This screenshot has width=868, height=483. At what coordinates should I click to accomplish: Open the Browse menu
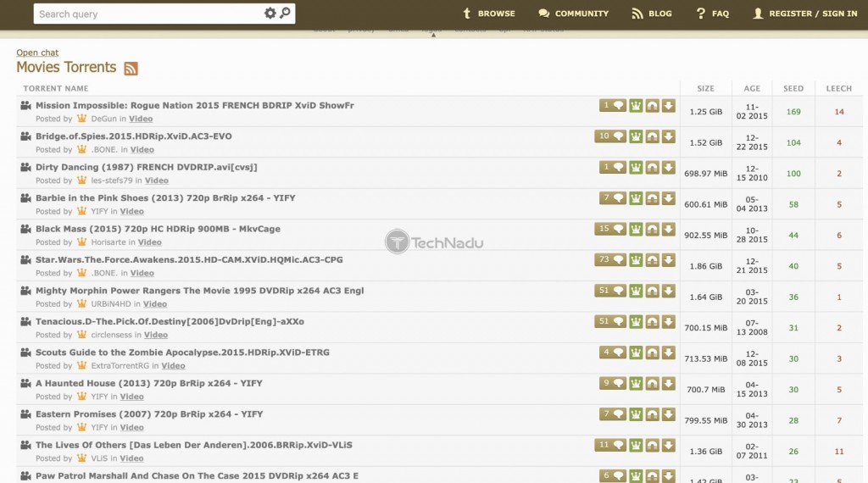tap(489, 14)
